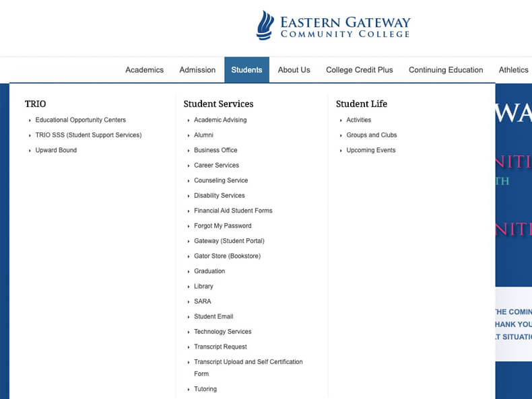The height and width of the screenshot is (399, 532).
Task: Visit the Career Services link
Action: [x=216, y=166]
